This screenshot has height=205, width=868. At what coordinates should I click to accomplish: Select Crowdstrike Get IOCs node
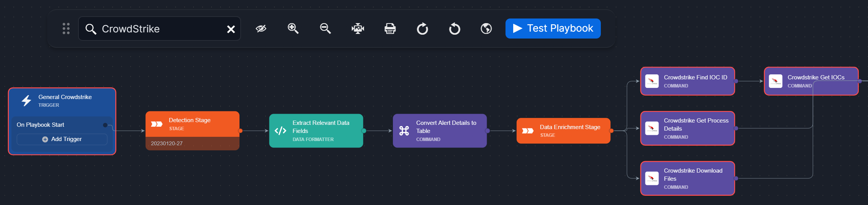tap(811, 81)
